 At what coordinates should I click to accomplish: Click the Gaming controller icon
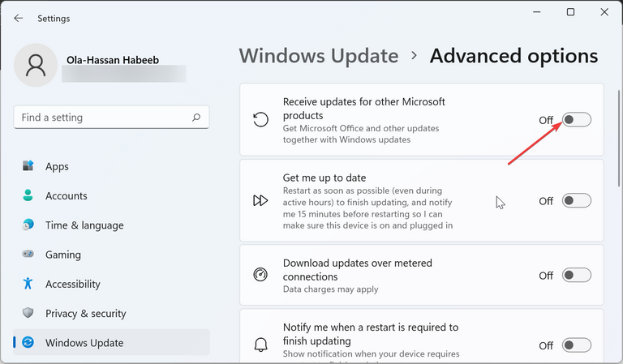coord(28,254)
